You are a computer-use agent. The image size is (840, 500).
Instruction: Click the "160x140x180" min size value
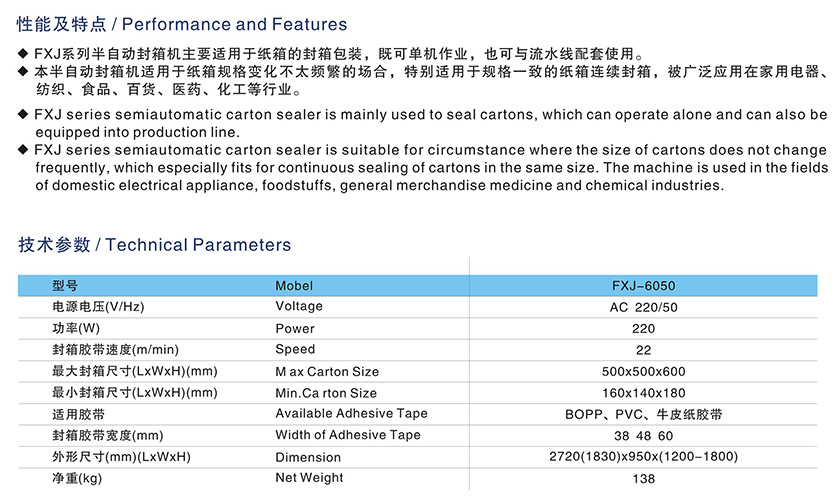643,393
